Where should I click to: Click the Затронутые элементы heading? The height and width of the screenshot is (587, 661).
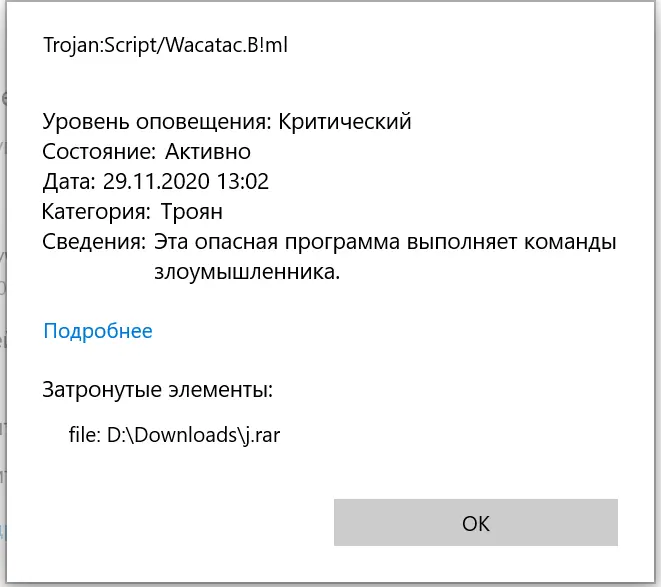(158, 390)
